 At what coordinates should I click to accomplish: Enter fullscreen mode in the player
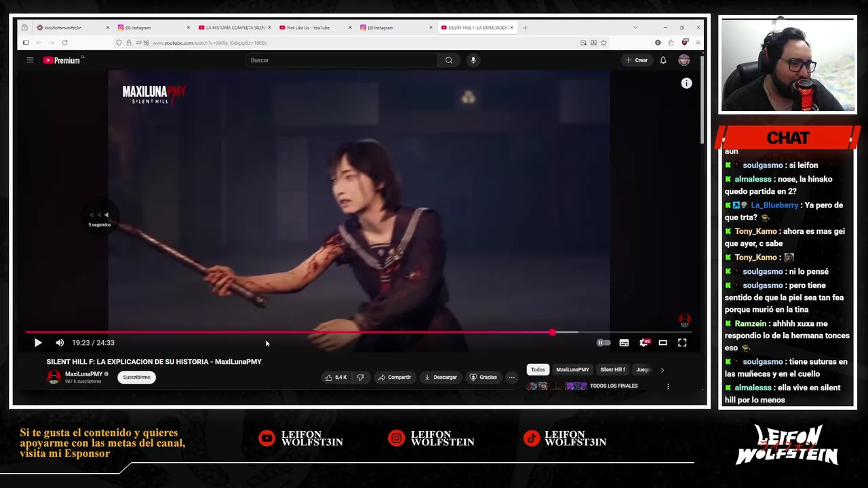tap(682, 343)
